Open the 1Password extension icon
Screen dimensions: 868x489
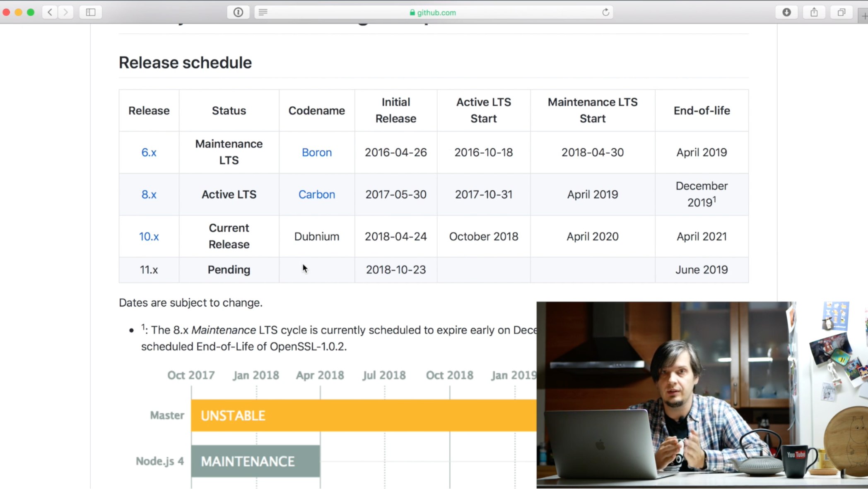(x=238, y=12)
